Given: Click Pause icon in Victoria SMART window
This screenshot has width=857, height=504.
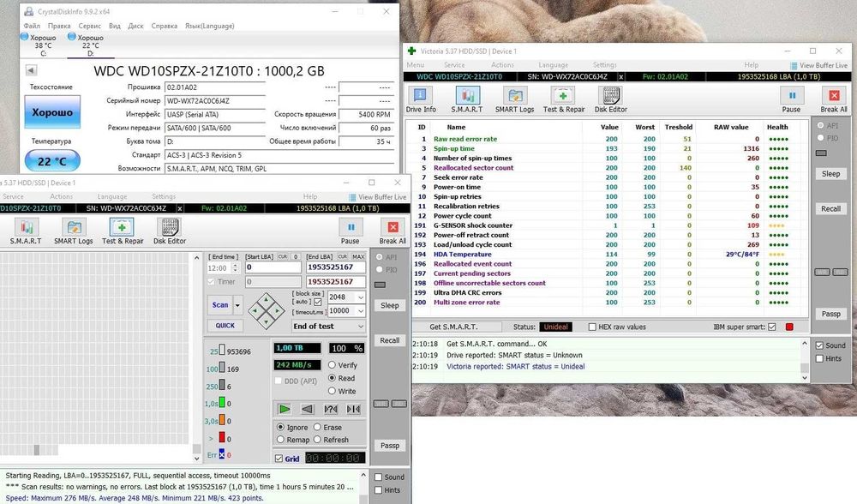Looking at the screenshot, I should click(x=791, y=99).
